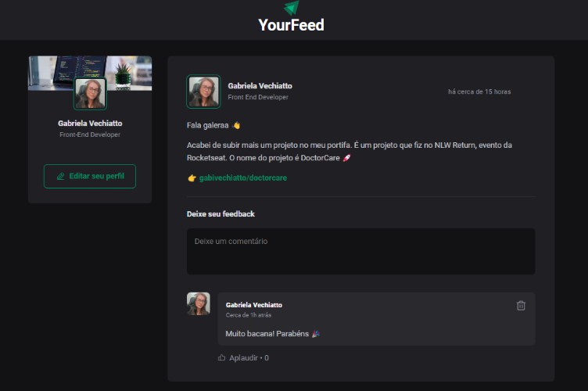The image size is (588, 391).
Task: Open Editar seu perfil button
Action: pyautogui.click(x=90, y=176)
